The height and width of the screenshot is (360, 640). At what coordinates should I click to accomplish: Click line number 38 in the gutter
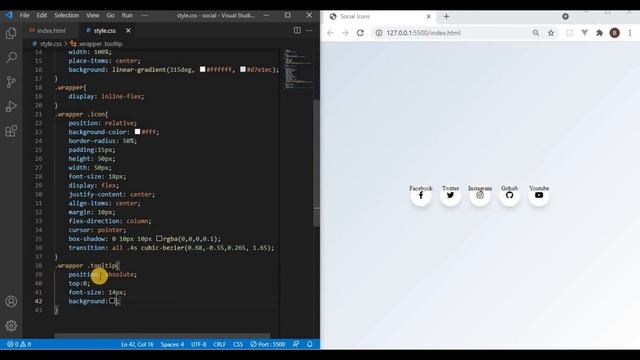pos(38,265)
